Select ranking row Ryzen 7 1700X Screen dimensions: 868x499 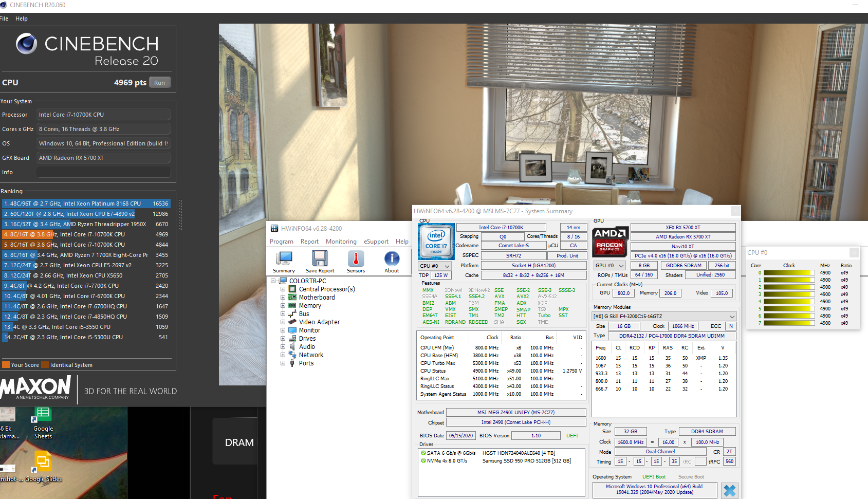click(x=86, y=255)
